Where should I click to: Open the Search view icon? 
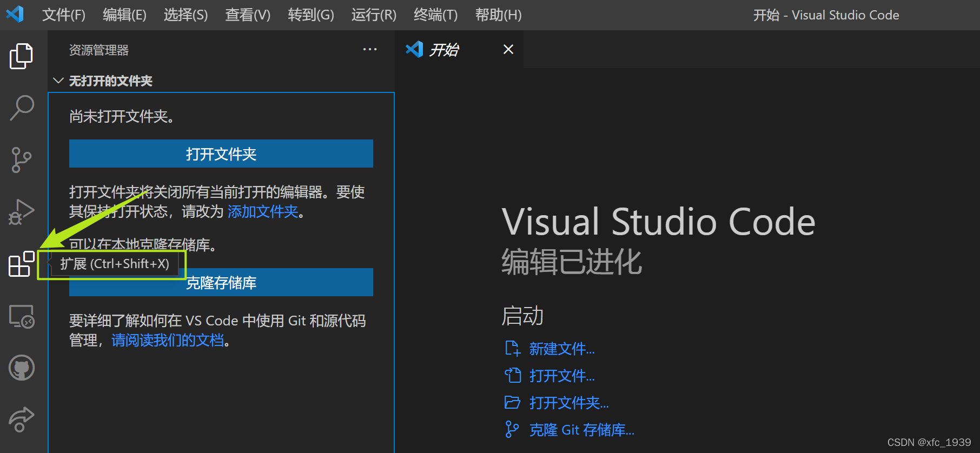coord(22,108)
